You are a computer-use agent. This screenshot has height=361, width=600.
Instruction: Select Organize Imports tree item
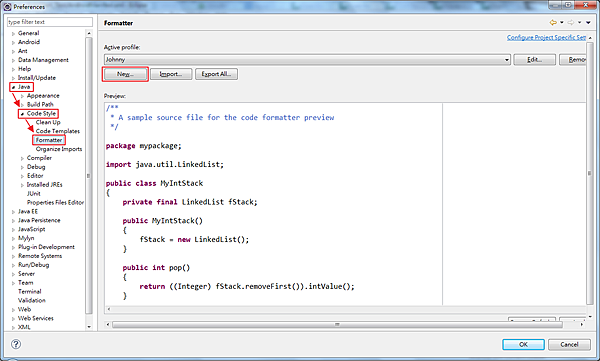click(x=59, y=149)
